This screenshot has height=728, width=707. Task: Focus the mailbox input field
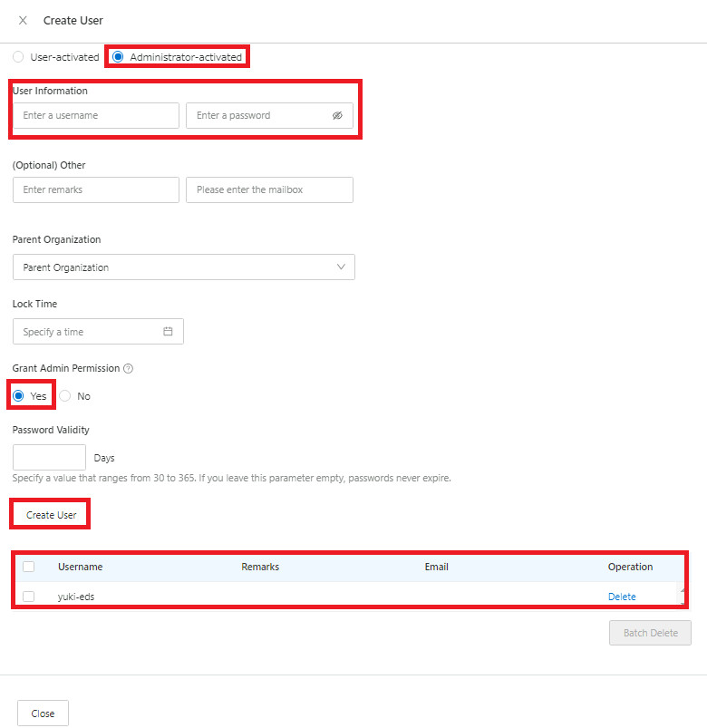268,190
